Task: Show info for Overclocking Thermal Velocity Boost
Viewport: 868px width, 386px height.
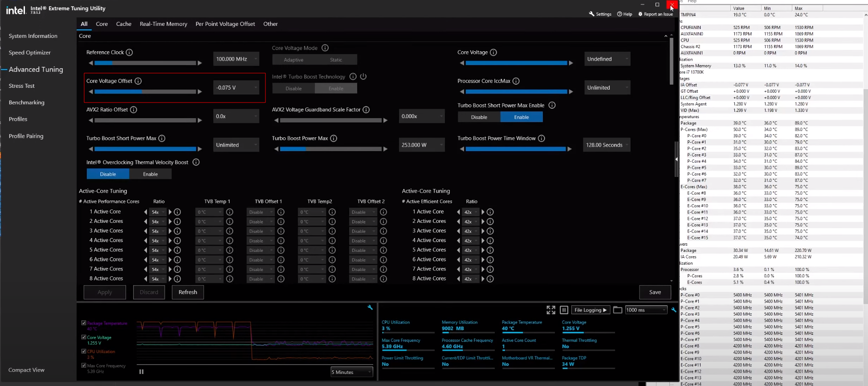Action: (x=196, y=162)
